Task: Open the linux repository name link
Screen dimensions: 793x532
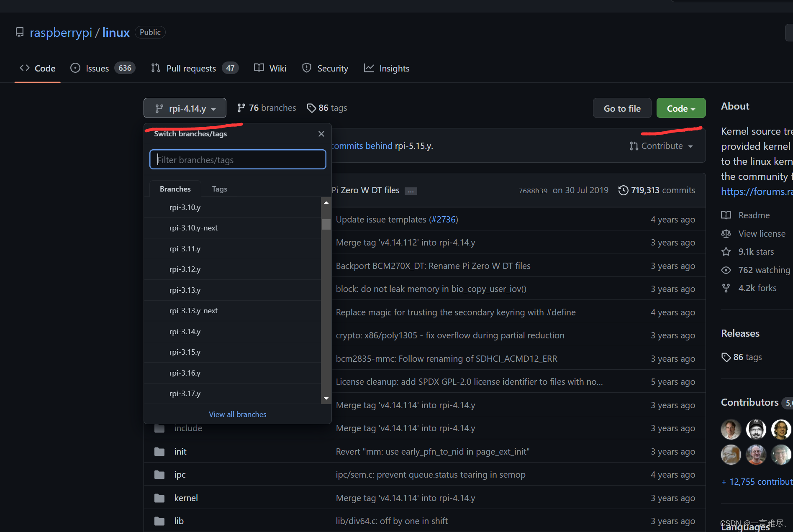Action: click(116, 33)
